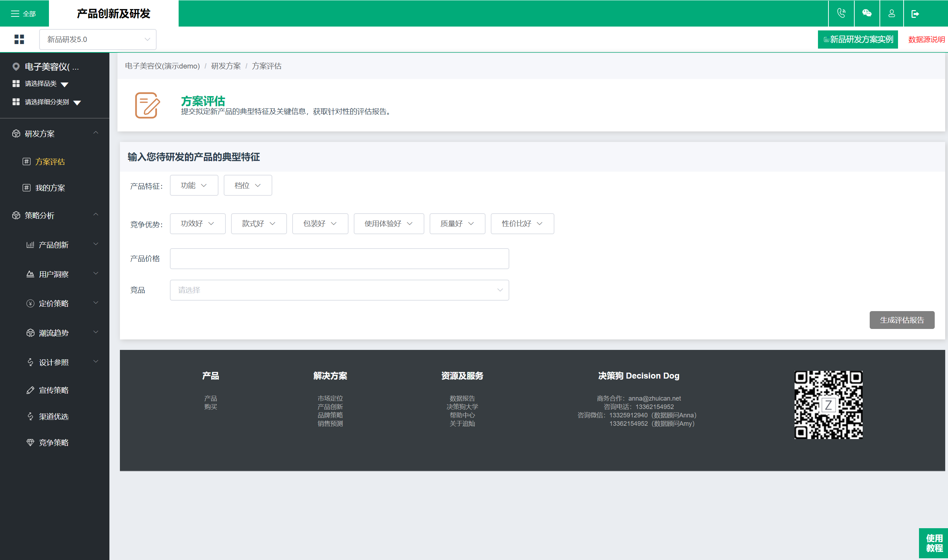Open the 全部 hamburger menu
948x560 pixels.
pyautogui.click(x=23, y=14)
